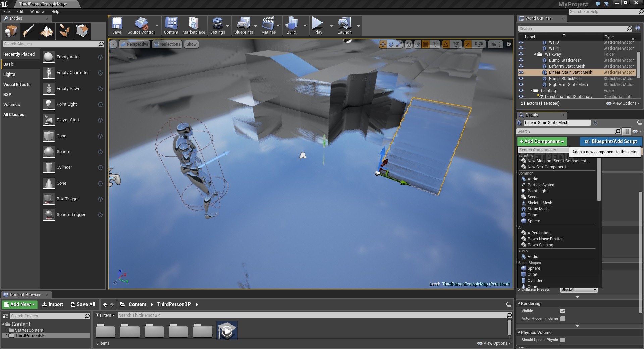
Task: Click the Blueprint/Add Script button
Action: click(610, 141)
